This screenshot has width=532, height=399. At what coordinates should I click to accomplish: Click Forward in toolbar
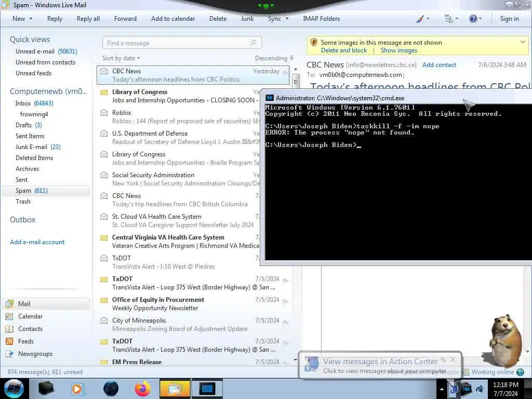(x=125, y=19)
